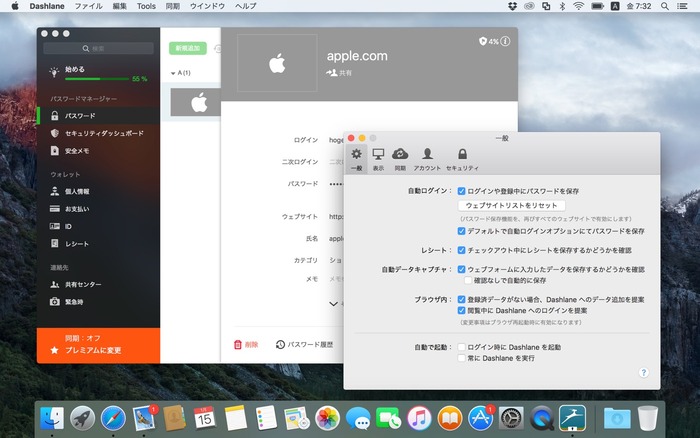Click the 4% security score shield
The width and height of the screenshot is (700, 438).
pos(488,41)
